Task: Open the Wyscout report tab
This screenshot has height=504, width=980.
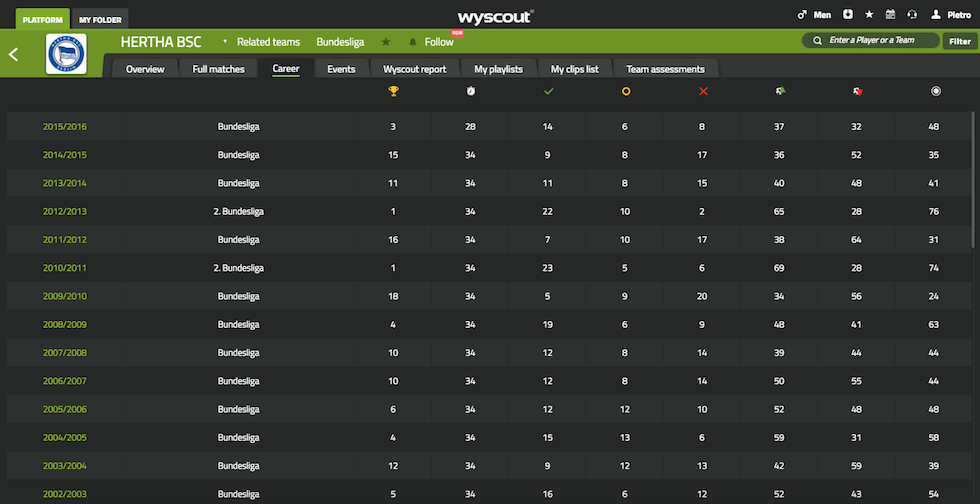Action: (x=415, y=69)
